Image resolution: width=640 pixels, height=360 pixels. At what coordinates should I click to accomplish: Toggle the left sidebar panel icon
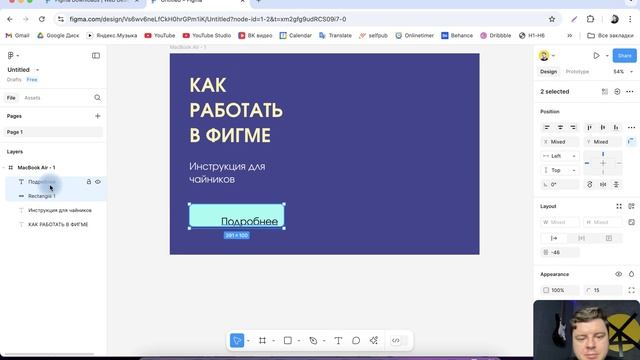coord(96,56)
